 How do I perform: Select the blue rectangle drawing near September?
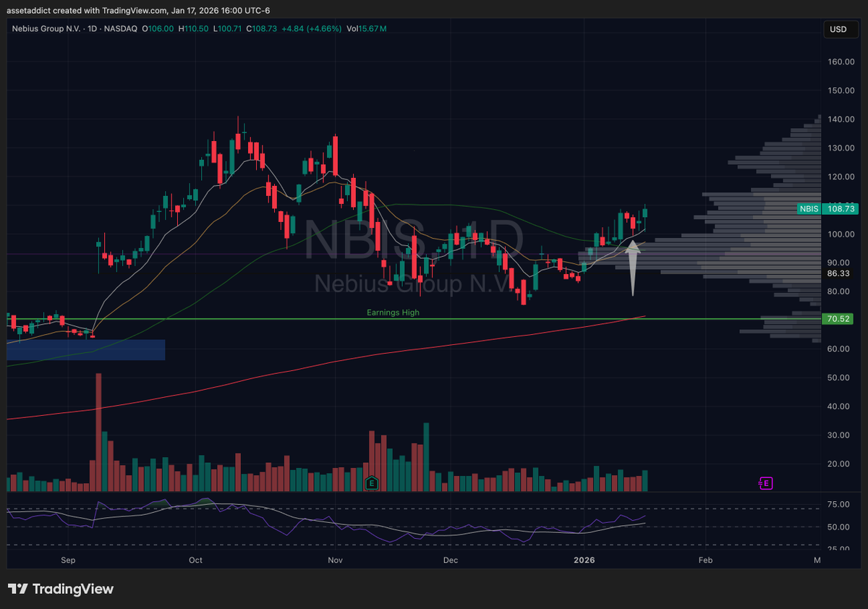coord(86,349)
